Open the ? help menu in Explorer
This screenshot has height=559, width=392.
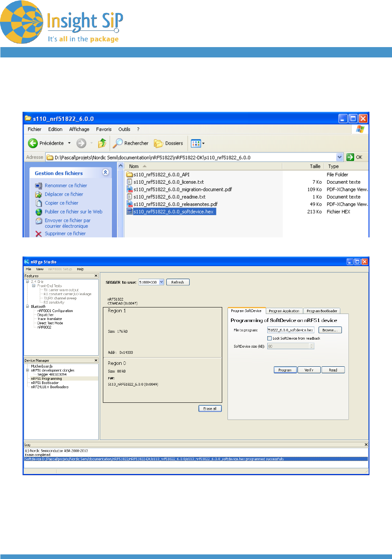pos(138,129)
